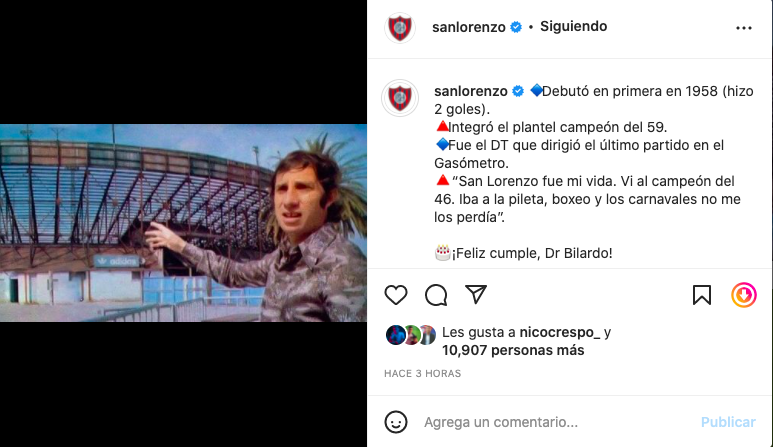Toggle the Siguiendo following status
The image size is (773, 447).
click(573, 26)
